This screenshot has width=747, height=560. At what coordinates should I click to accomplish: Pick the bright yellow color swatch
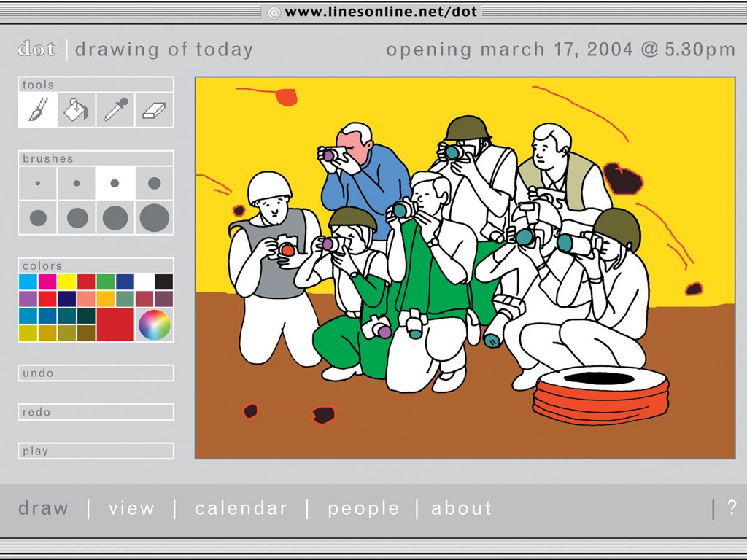67,282
